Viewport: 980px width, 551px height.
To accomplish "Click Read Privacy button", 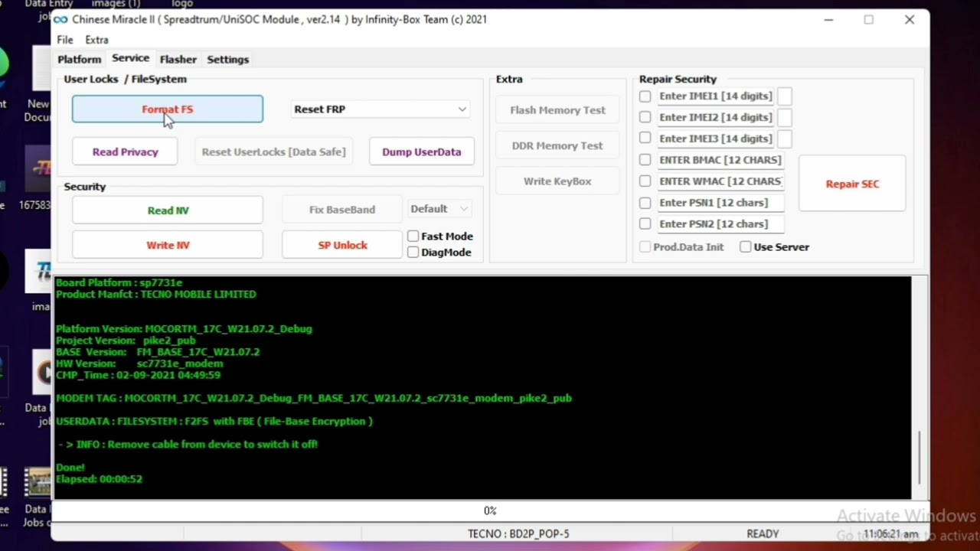I will click(x=125, y=152).
